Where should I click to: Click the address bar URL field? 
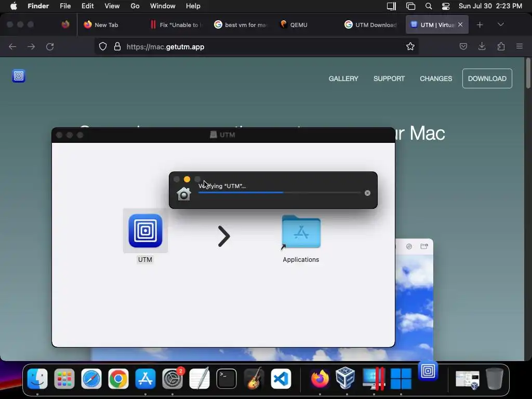click(256, 46)
